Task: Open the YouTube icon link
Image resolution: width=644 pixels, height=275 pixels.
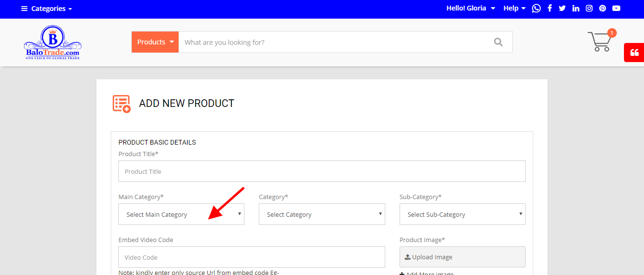Action: point(616,8)
